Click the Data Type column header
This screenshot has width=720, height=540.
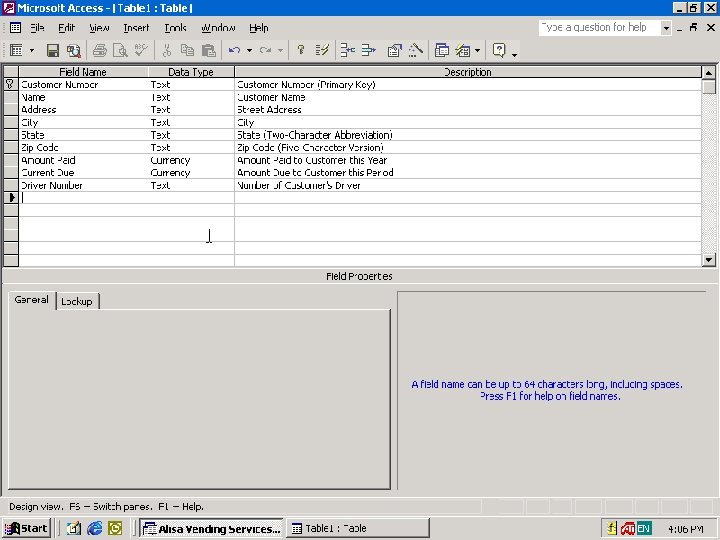coord(191,72)
